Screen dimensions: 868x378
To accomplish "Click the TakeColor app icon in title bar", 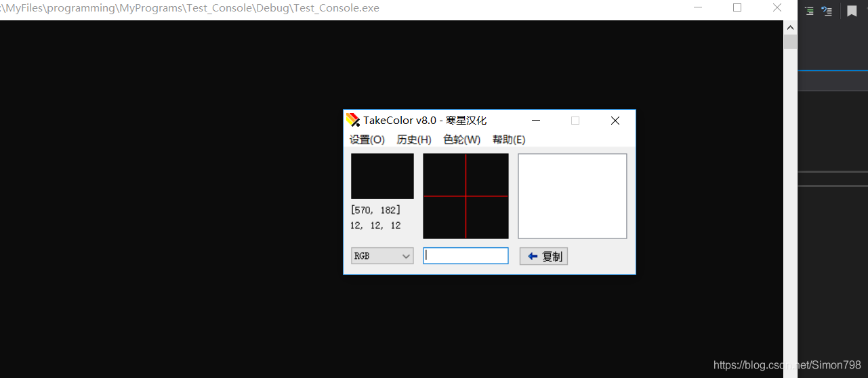I will [x=353, y=120].
